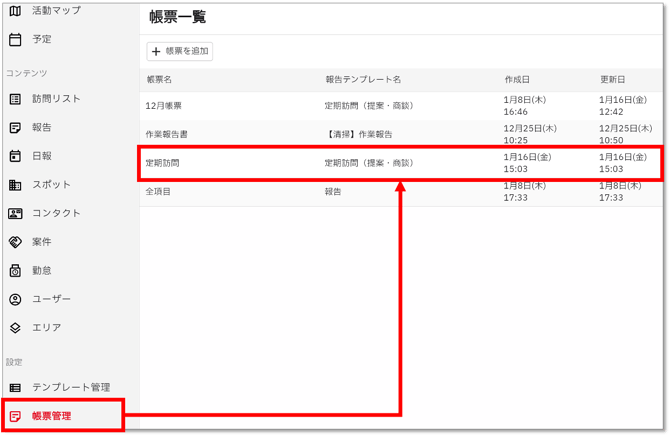Viewport: 670px width, 436px height.
Task: Click the 活動マップ map icon
Action: point(15,11)
